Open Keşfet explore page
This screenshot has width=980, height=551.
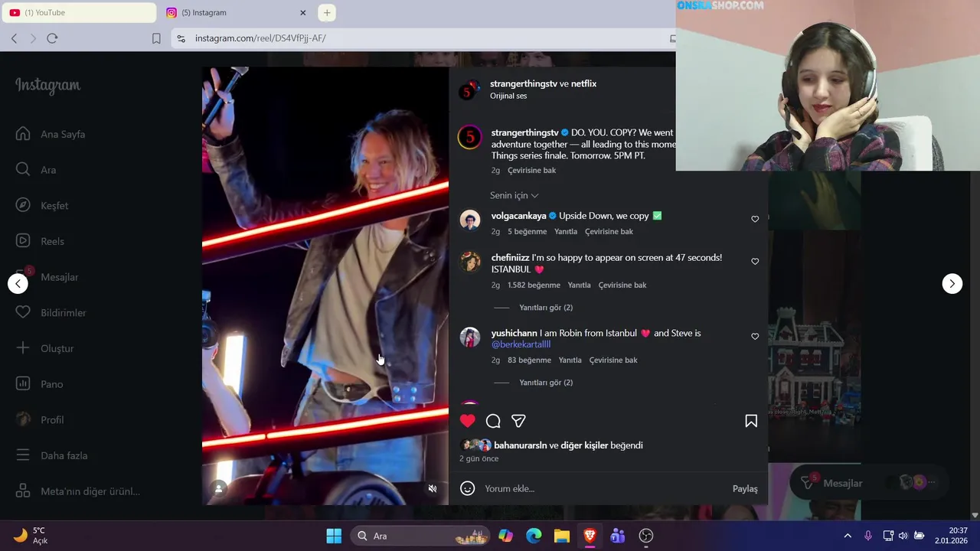[42, 205]
